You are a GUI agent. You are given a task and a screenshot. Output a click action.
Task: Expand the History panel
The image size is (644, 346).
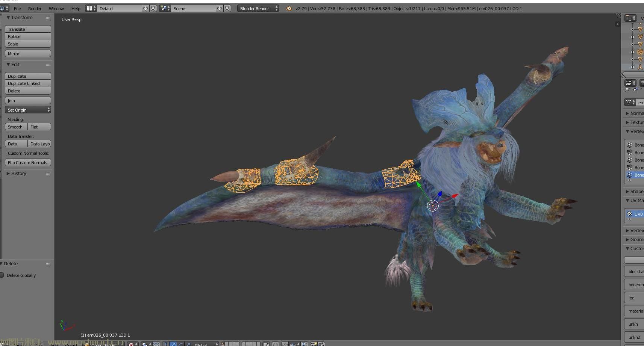coord(9,174)
